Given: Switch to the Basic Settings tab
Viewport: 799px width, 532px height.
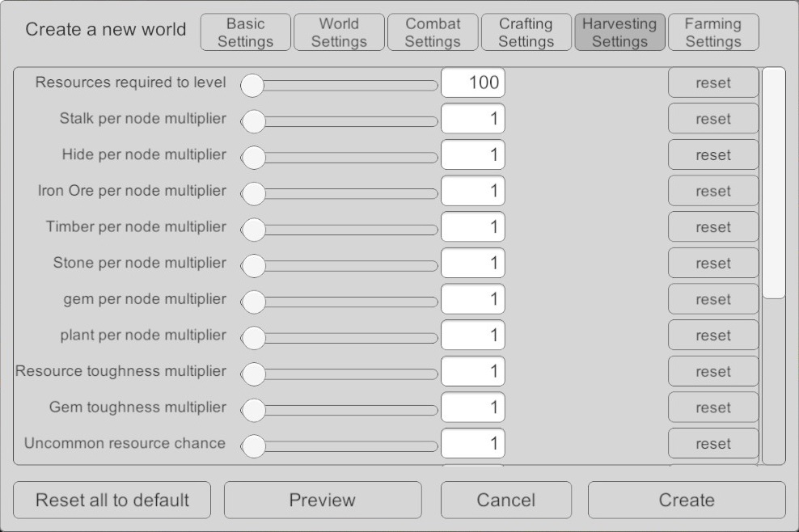Looking at the screenshot, I should coord(245,32).
